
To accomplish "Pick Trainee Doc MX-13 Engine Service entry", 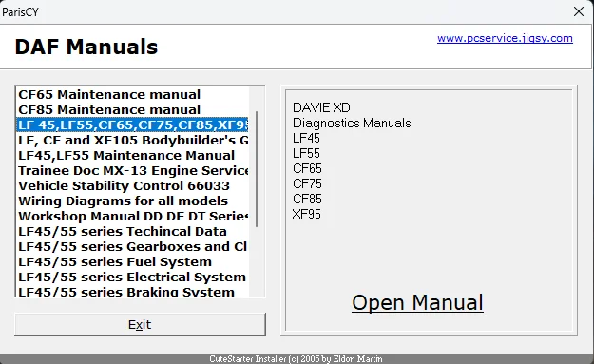I will 133,170.
